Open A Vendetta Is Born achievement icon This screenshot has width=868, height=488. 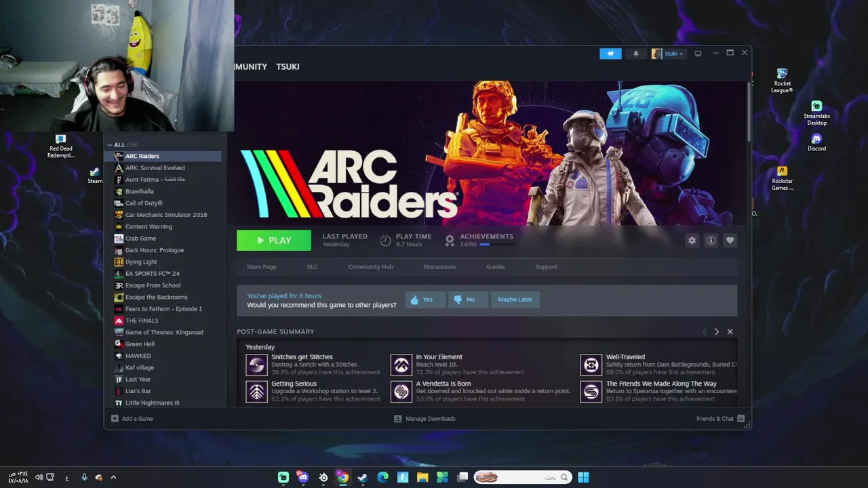401,391
